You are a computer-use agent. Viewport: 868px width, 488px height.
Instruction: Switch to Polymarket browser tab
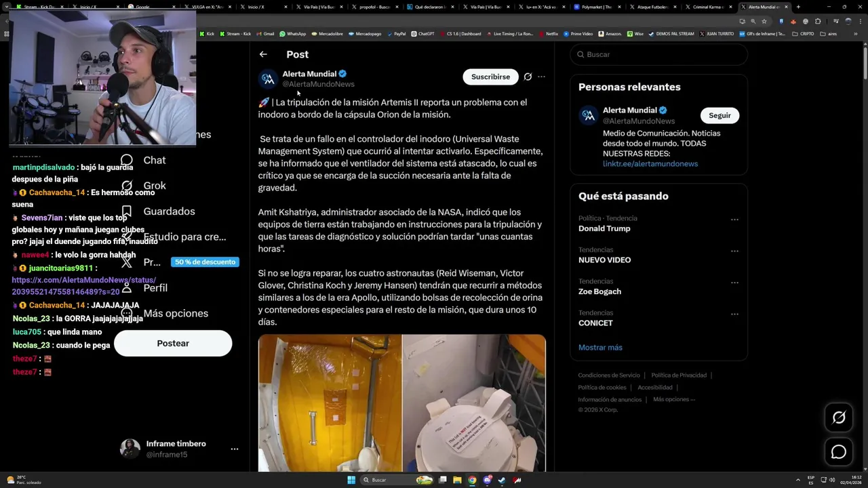(597, 7)
